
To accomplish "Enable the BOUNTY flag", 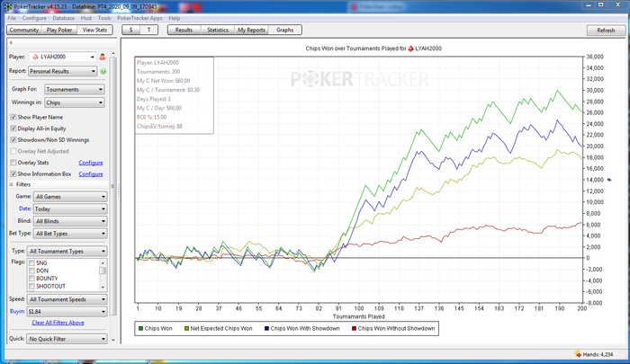I will pyautogui.click(x=31, y=278).
